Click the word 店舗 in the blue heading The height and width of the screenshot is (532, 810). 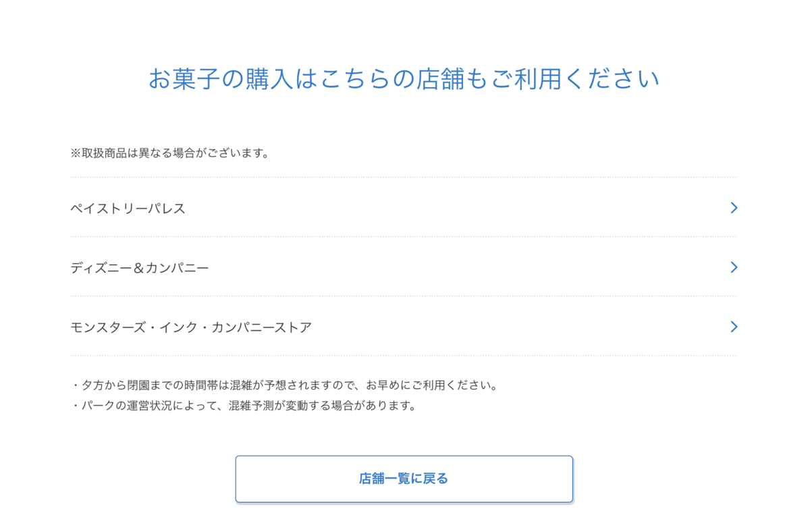(x=441, y=80)
